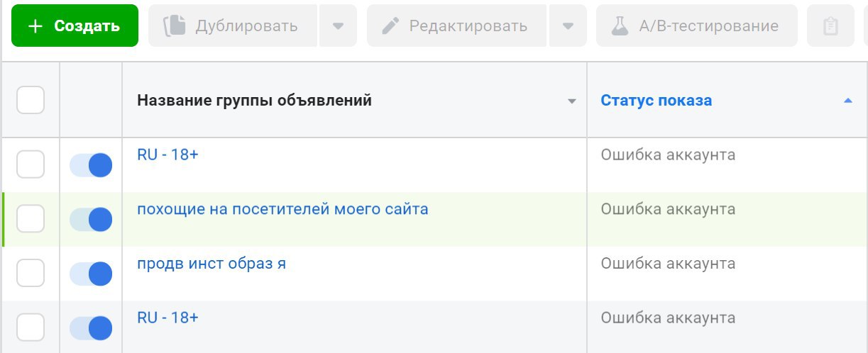Click the clipboard icon in the toolbar
This screenshot has width=868, height=353.
tap(830, 26)
